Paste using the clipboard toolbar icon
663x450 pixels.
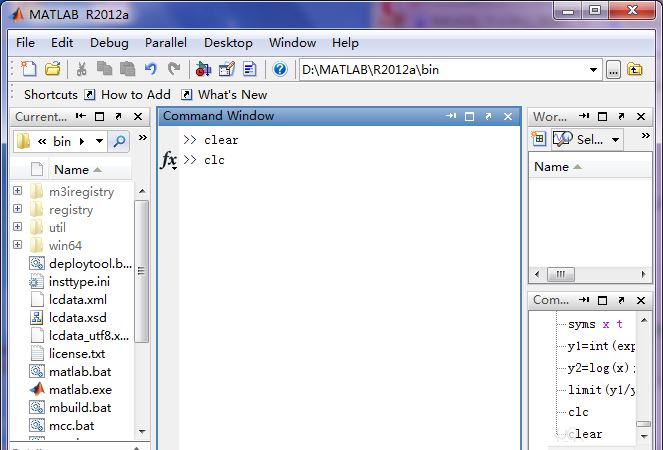tap(127, 69)
